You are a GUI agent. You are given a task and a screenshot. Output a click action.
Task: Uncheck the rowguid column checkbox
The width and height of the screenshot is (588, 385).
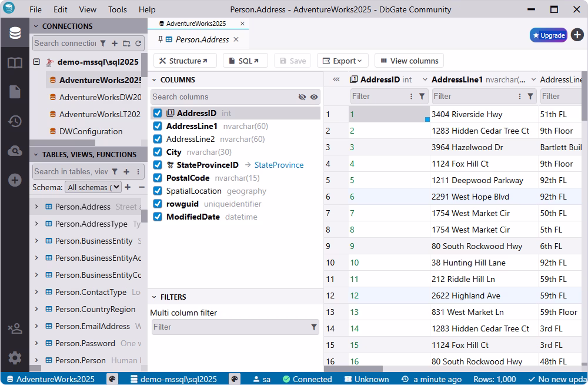pyautogui.click(x=158, y=204)
